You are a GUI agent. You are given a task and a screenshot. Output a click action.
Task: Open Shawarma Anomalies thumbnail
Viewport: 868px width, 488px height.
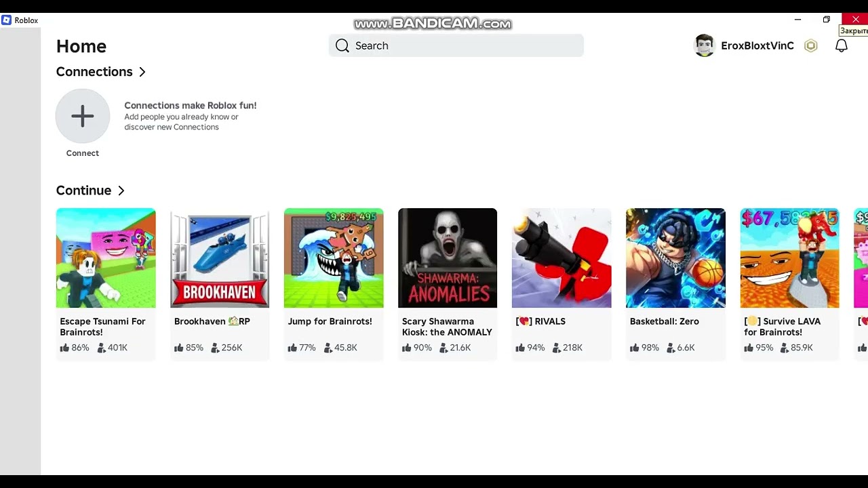[448, 258]
